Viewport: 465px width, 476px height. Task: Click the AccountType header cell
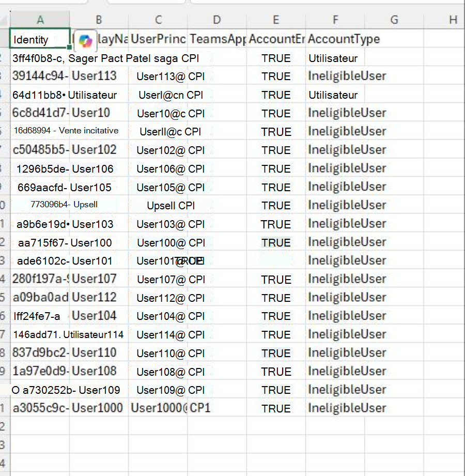[344, 39]
